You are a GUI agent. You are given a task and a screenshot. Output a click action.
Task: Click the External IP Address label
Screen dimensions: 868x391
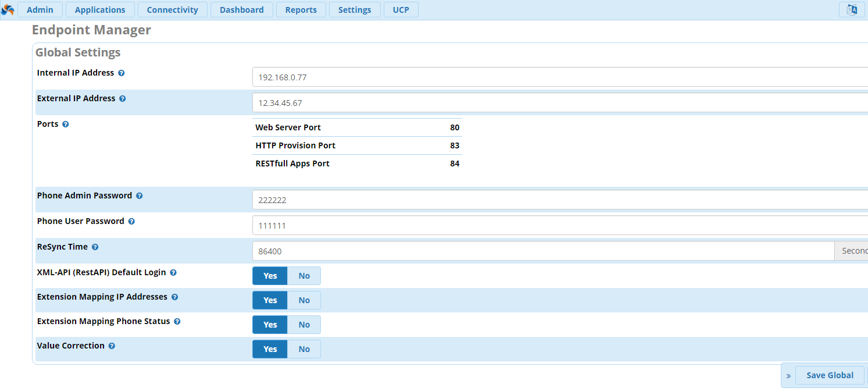(x=76, y=98)
